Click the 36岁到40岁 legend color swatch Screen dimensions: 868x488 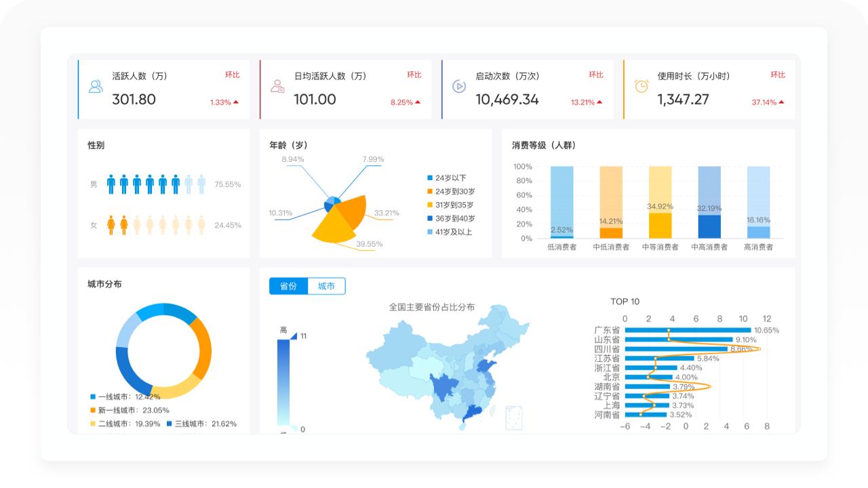[x=429, y=218]
